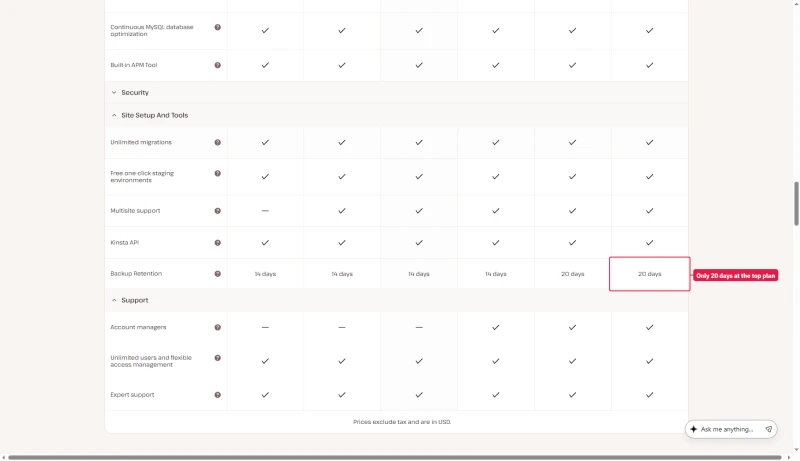This screenshot has height=461, width=800.
Task: Click into the Ask me anything field
Action: pos(731,429)
